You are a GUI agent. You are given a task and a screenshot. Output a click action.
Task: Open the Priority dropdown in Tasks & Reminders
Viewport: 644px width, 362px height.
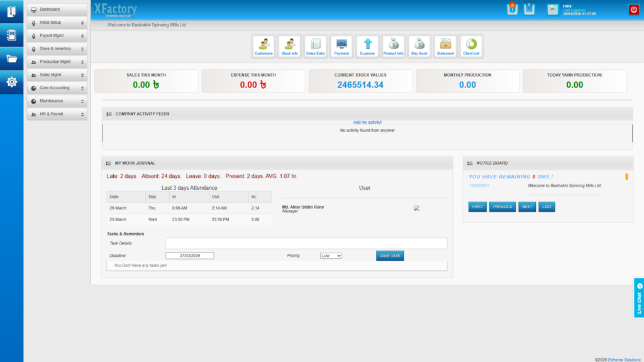(330, 255)
